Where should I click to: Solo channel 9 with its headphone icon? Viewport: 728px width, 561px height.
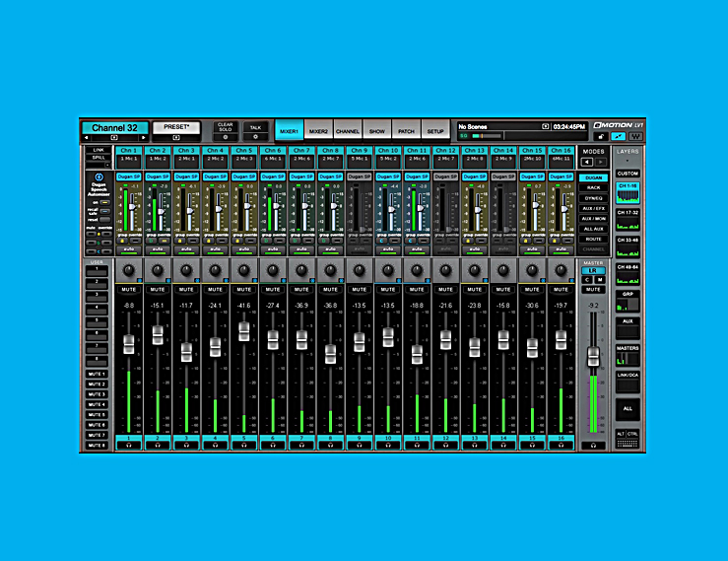pos(359,446)
